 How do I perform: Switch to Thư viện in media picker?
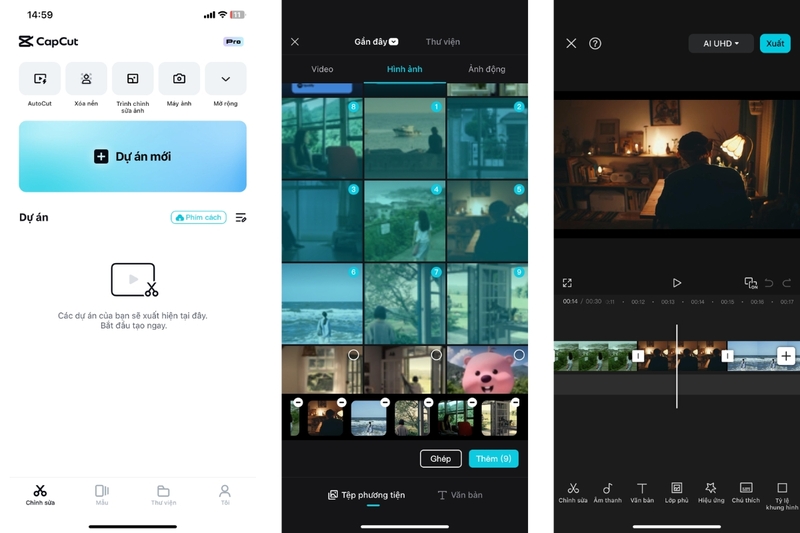[443, 42]
